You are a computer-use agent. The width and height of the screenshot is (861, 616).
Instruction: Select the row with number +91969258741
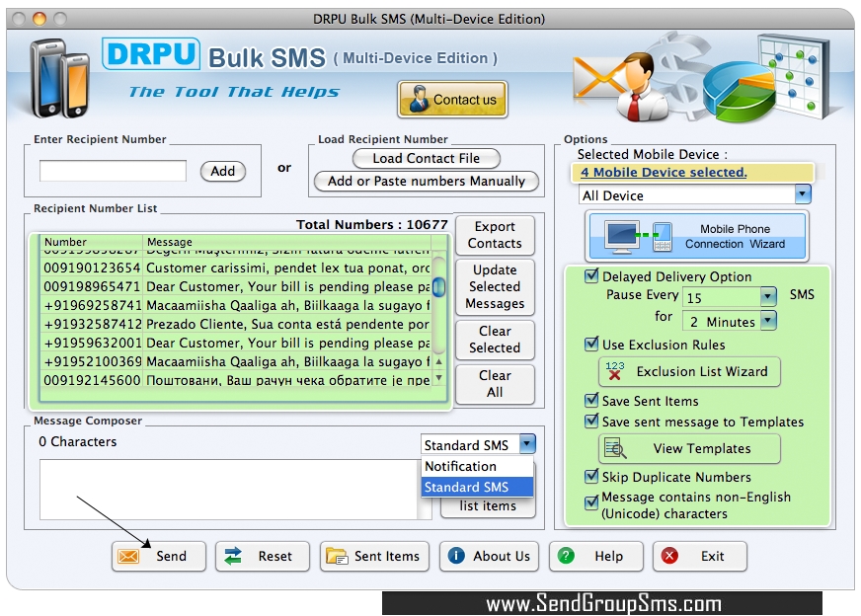[237, 305]
